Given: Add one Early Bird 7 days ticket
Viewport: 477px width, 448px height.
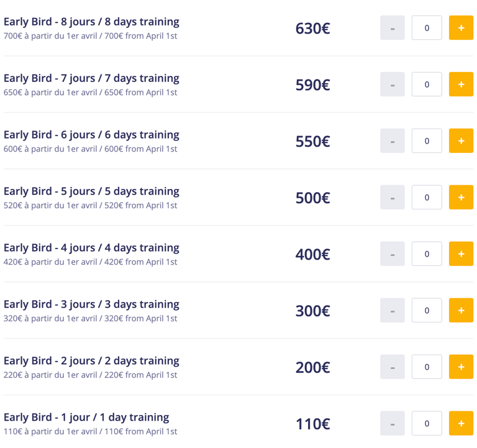Looking at the screenshot, I should (461, 85).
